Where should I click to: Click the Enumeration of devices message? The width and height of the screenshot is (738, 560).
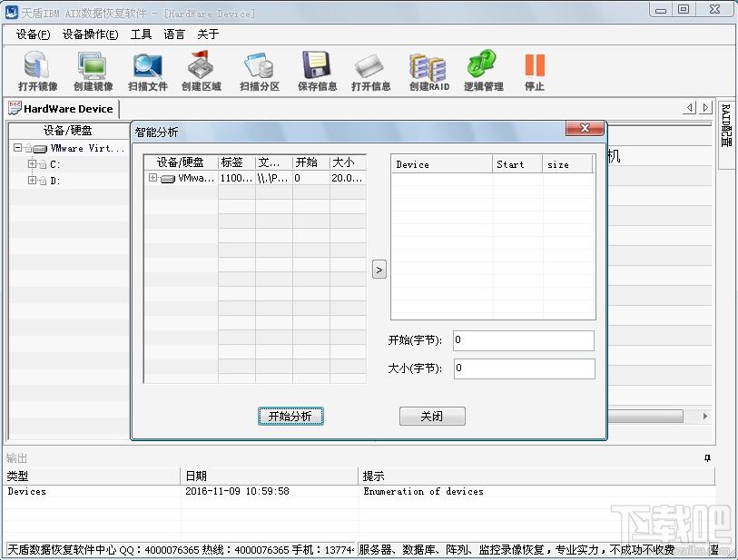(x=423, y=491)
